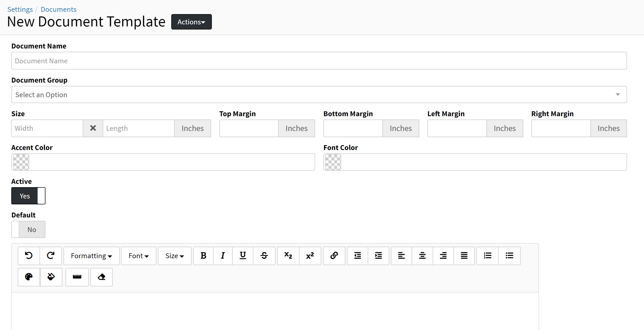Go to Settings breadcrumb link
This screenshot has width=644, height=330.
[x=20, y=9]
